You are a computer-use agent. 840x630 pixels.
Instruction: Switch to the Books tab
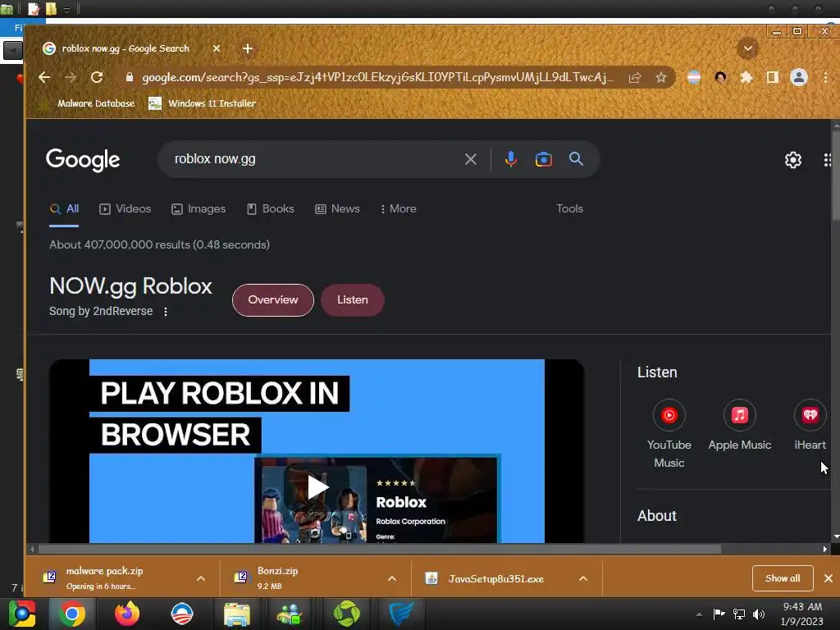pyautogui.click(x=271, y=209)
